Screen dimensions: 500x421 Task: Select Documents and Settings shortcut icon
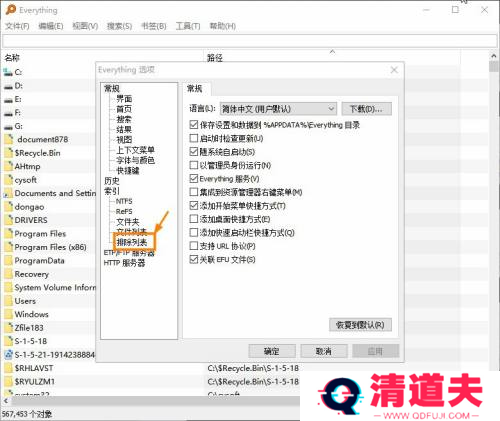click(9, 193)
